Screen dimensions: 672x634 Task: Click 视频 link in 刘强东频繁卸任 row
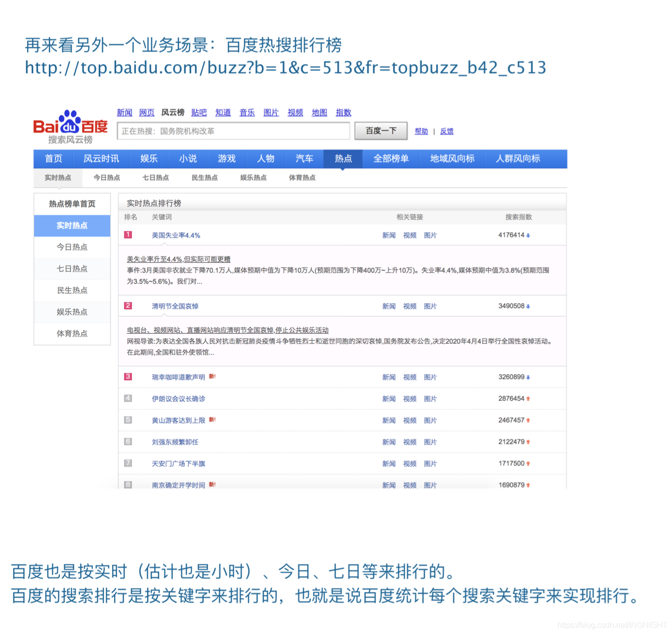410,442
